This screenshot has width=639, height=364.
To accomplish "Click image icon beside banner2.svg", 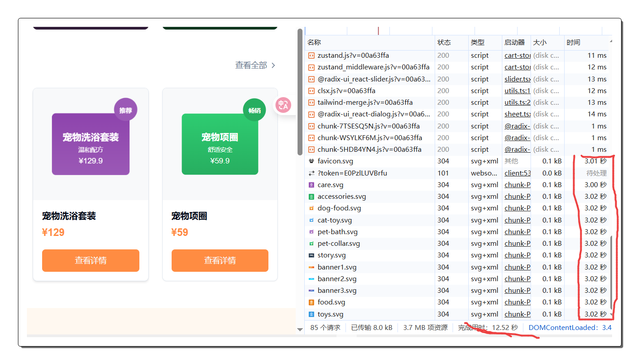I will 311,279.
